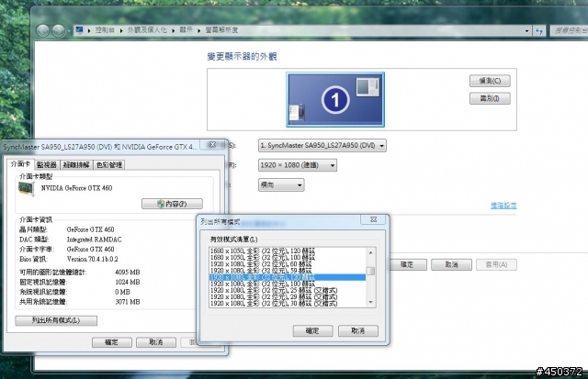Viewport: 588px width, 379px height.
Task: Click the mode list scrollbar thumb
Action: 370,271
